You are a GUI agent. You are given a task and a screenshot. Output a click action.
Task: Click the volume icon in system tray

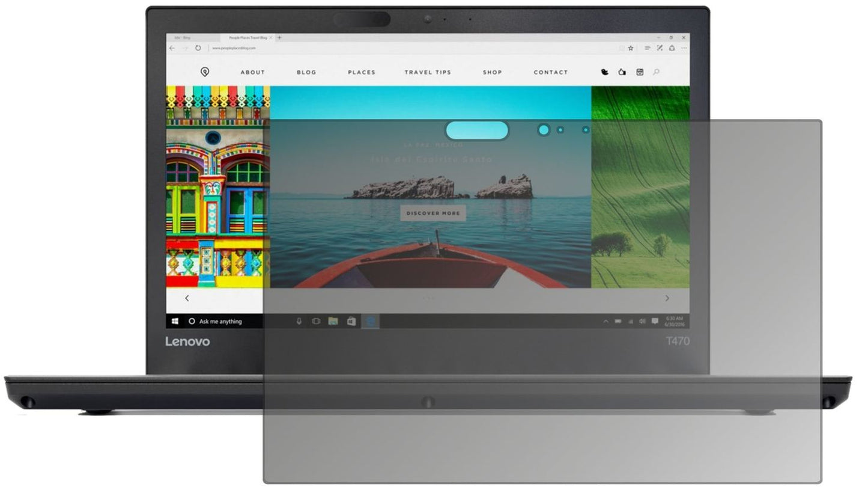coord(642,321)
